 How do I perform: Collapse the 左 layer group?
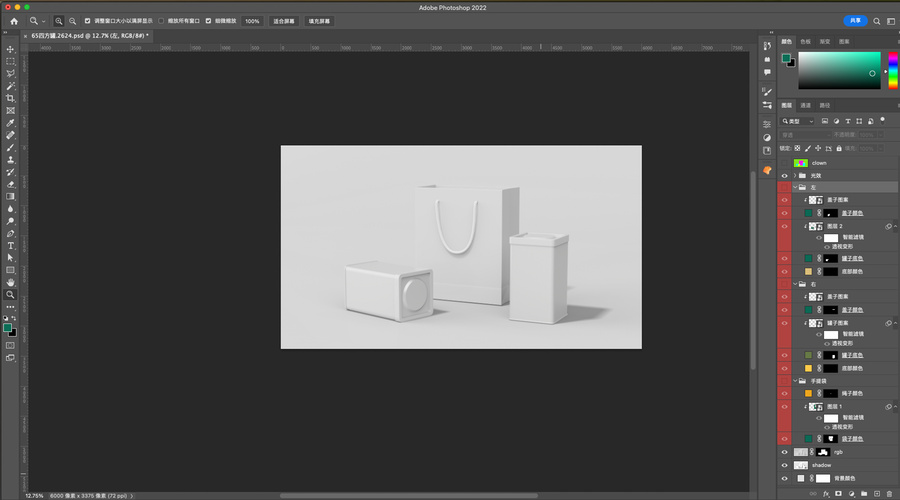(x=795, y=188)
